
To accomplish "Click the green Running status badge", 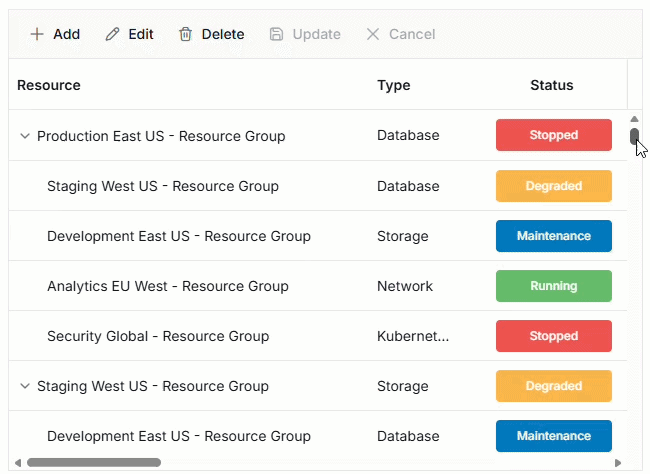I will pyautogui.click(x=553, y=286).
